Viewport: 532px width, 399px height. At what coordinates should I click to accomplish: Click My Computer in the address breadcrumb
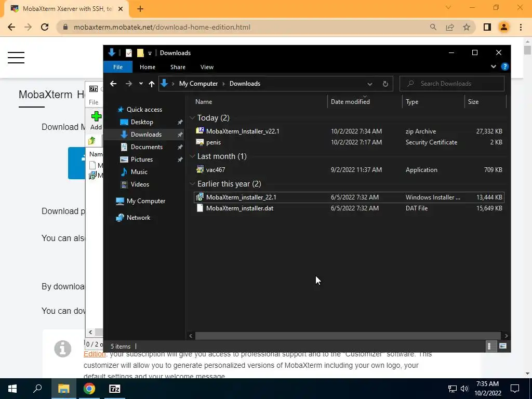click(198, 84)
